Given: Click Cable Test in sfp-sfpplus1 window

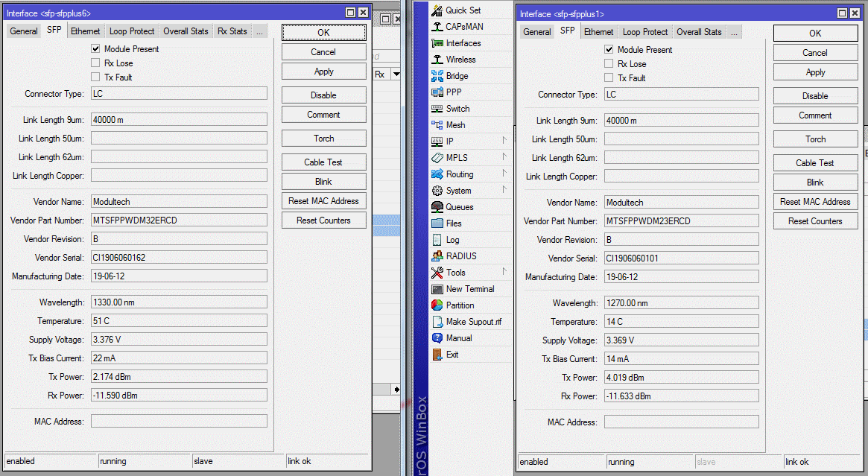Looking at the screenshot, I should pos(815,163).
